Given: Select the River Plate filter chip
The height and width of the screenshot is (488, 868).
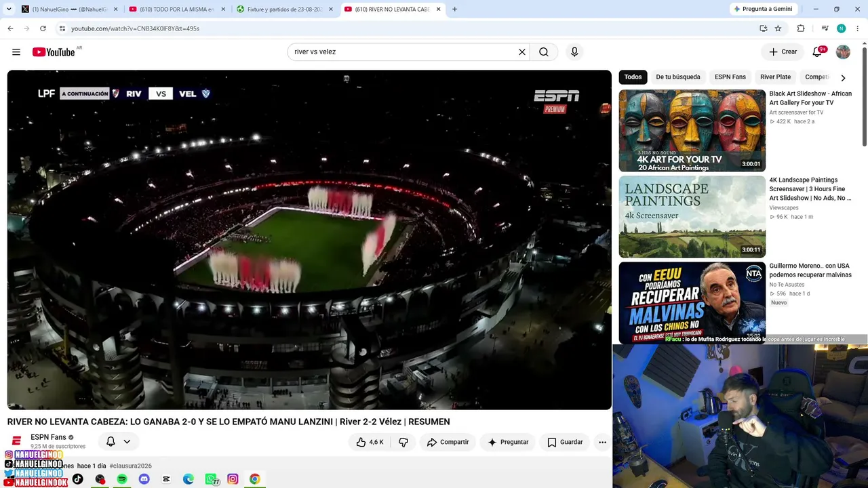Looking at the screenshot, I should 775,77.
